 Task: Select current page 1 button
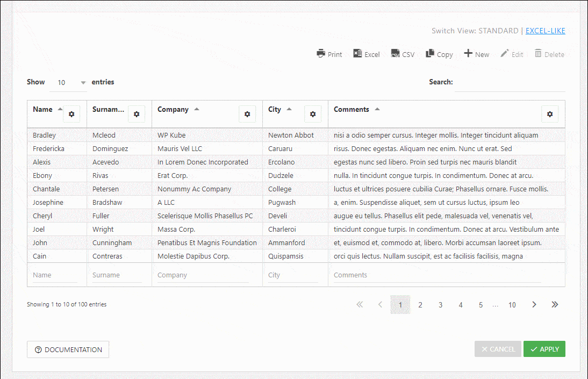click(x=400, y=305)
